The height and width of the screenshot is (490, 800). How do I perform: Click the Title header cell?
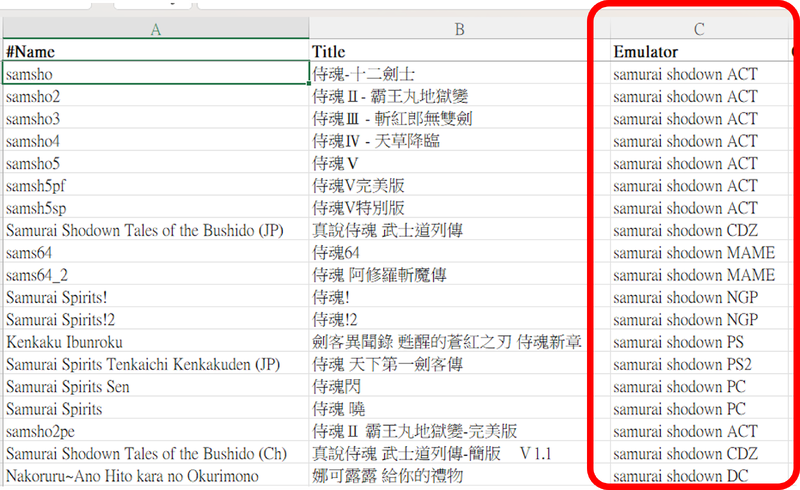click(459, 51)
